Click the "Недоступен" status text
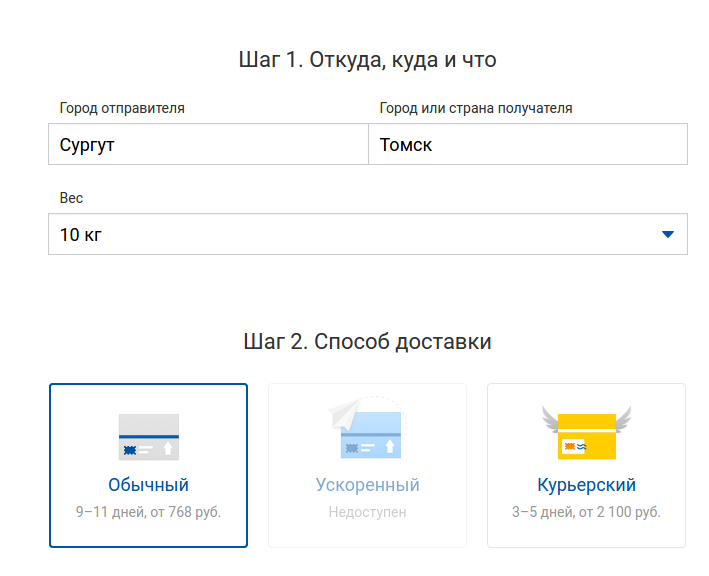The height and width of the screenshot is (576, 709). (368, 512)
